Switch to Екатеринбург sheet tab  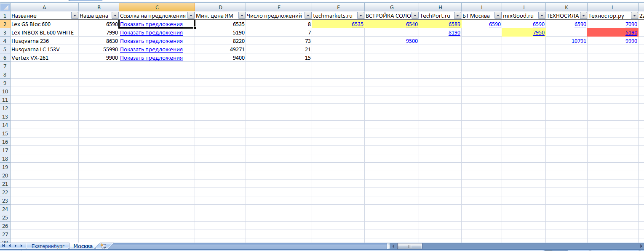coord(48,246)
